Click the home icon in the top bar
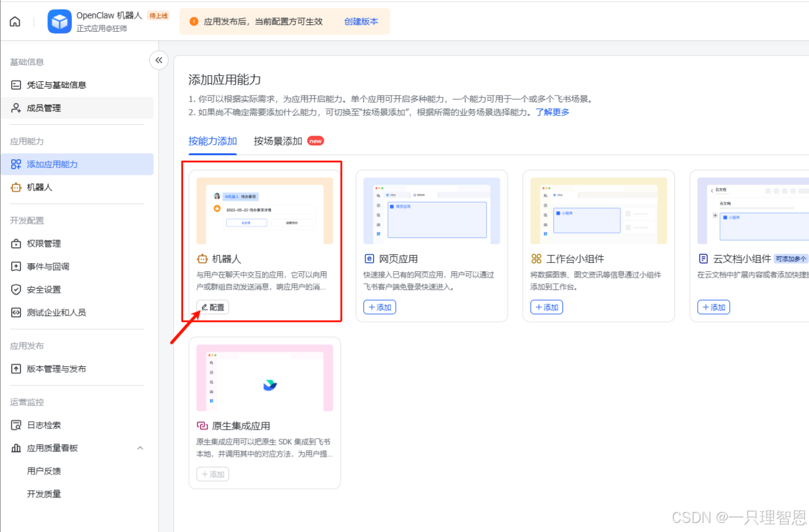This screenshot has width=809, height=532. click(15, 21)
